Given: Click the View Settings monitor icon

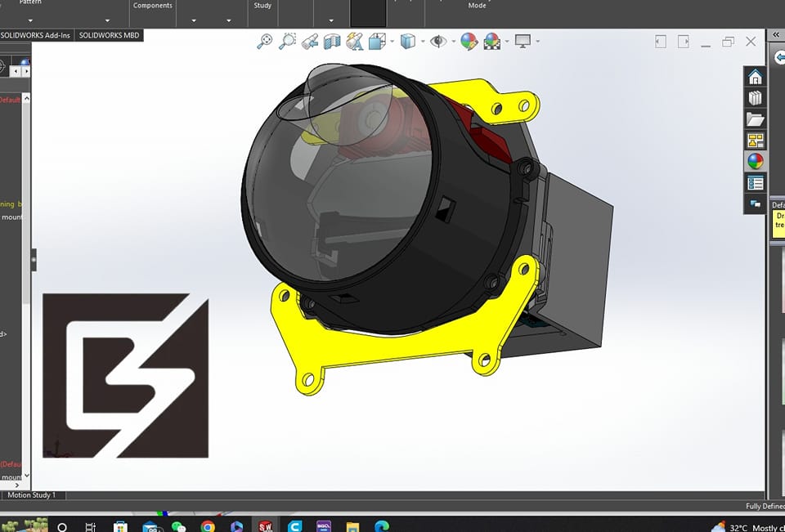Looking at the screenshot, I should click(x=523, y=41).
